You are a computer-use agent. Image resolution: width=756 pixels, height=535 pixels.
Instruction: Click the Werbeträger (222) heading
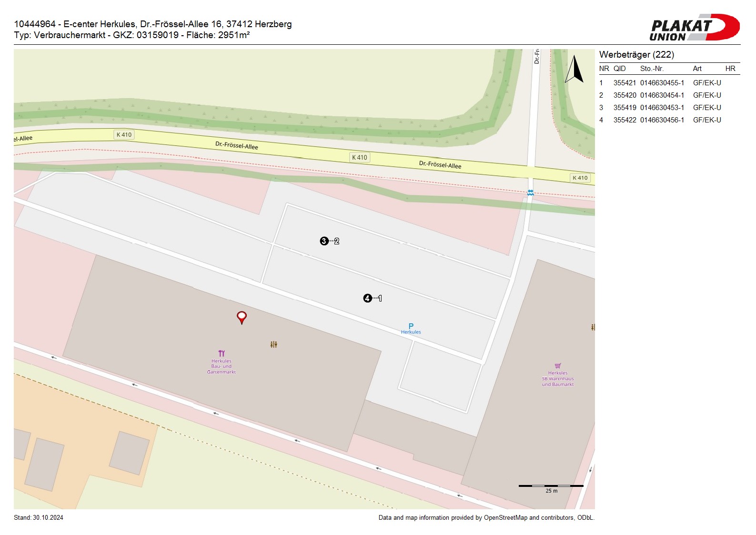click(636, 54)
